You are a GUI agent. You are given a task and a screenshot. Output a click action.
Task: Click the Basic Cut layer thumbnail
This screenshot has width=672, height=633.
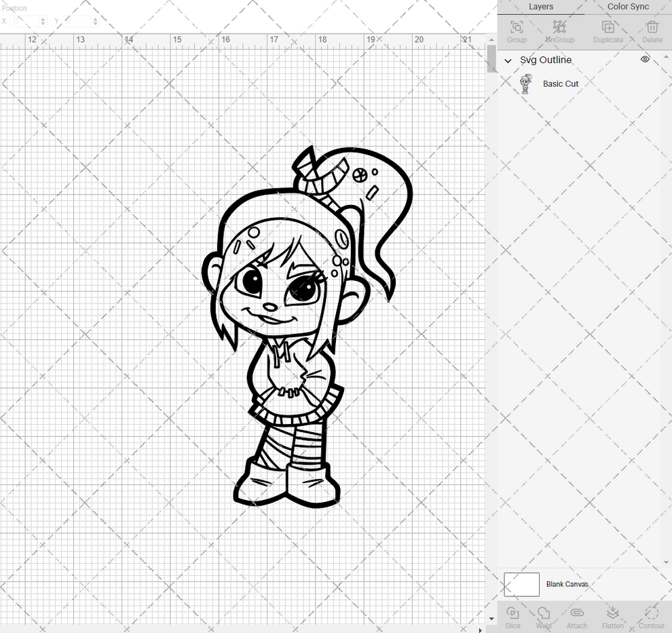click(x=525, y=83)
